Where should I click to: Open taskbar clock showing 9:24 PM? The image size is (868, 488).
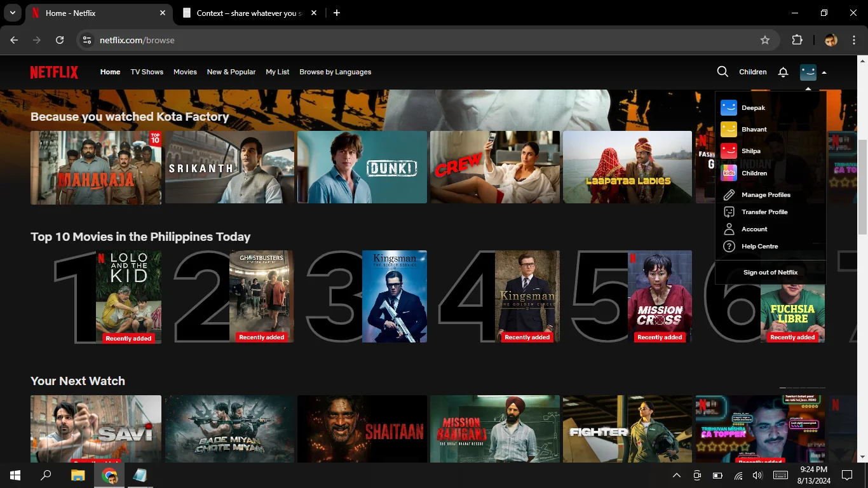(x=813, y=475)
